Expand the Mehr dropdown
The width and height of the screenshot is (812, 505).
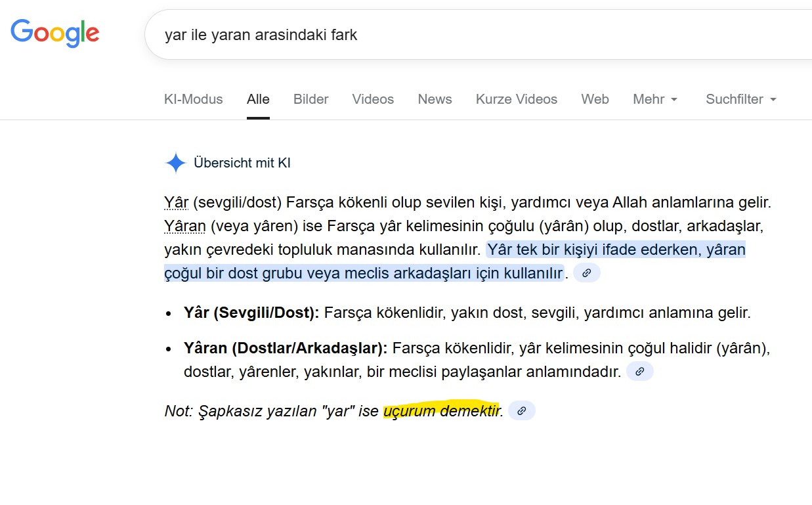coord(654,99)
